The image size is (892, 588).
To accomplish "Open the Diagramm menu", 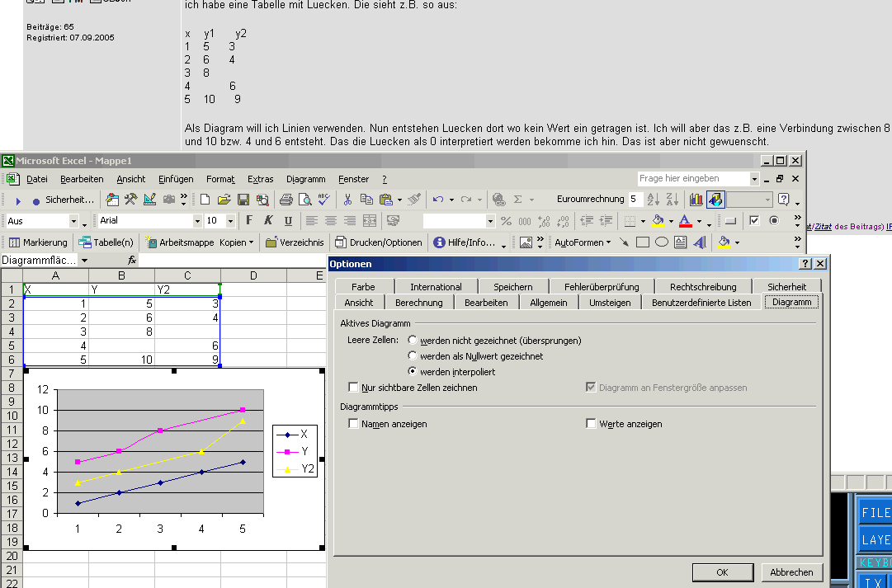I will pyautogui.click(x=306, y=179).
